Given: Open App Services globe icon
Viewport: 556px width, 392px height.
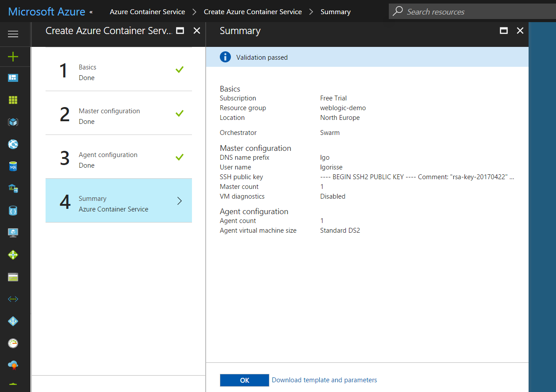Looking at the screenshot, I should tap(13, 144).
